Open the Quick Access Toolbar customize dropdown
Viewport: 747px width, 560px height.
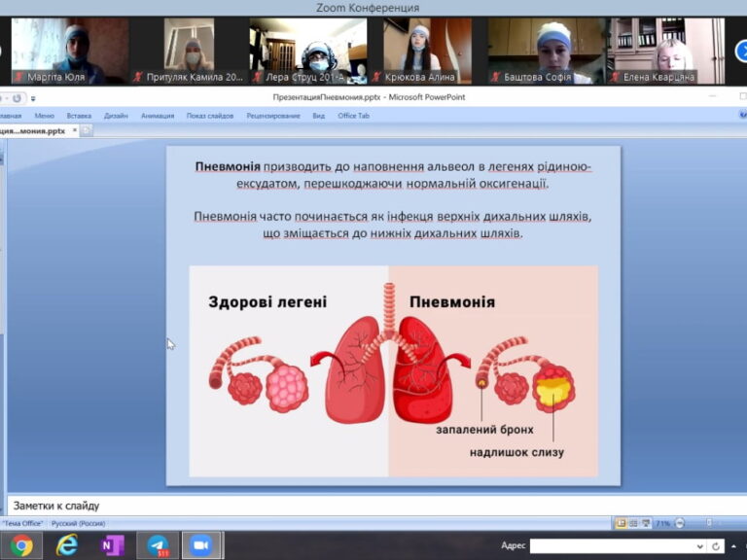pos(33,98)
